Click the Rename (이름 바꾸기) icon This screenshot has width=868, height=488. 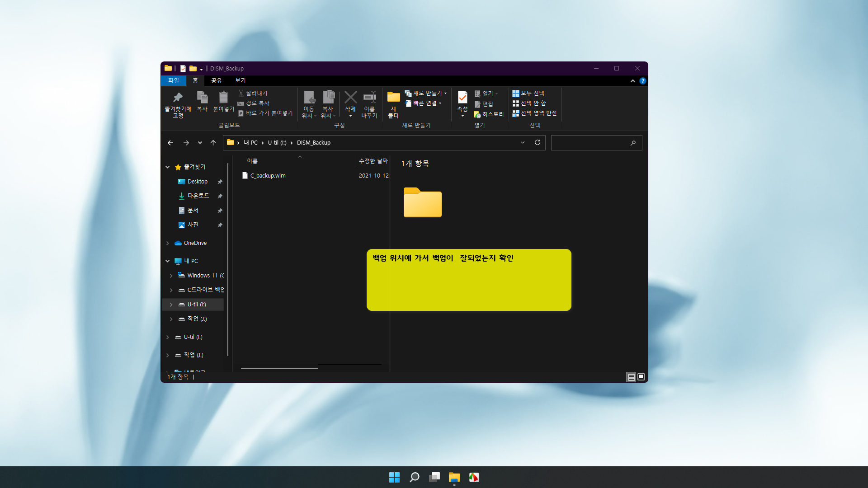click(x=369, y=97)
